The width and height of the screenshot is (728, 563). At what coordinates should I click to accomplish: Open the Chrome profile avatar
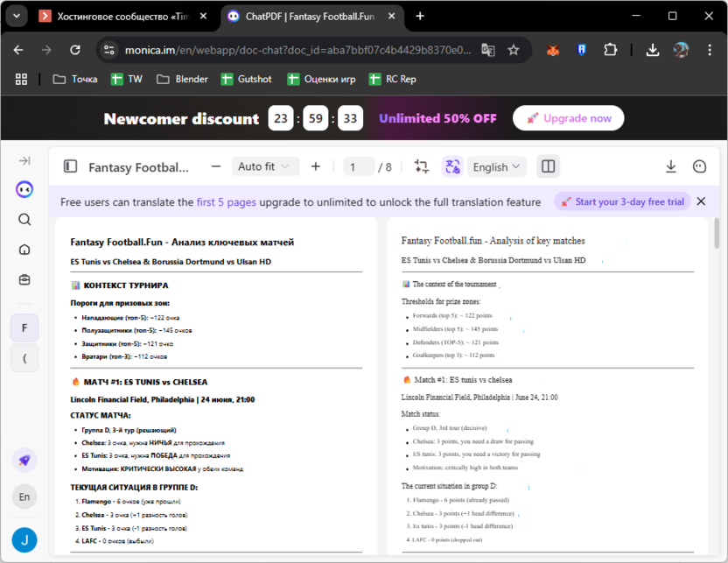pyautogui.click(x=681, y=50)
